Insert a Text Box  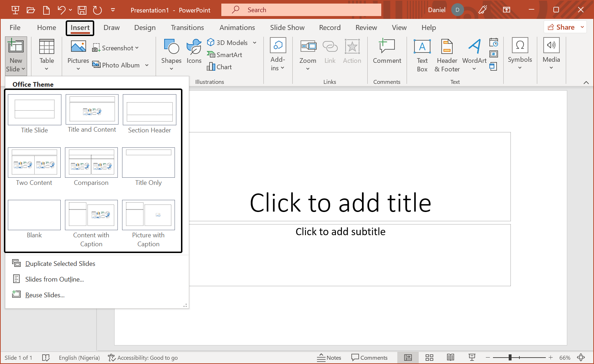click(422, 55)
